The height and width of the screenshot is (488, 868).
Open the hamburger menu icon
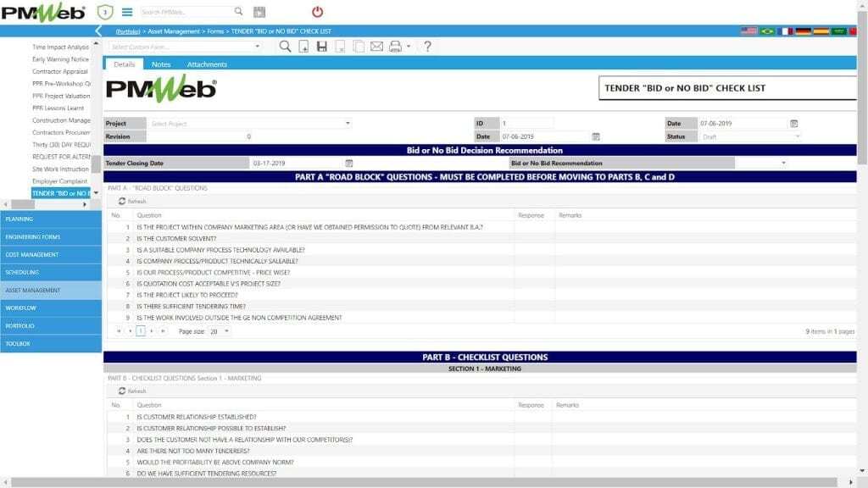coord(127,12)
